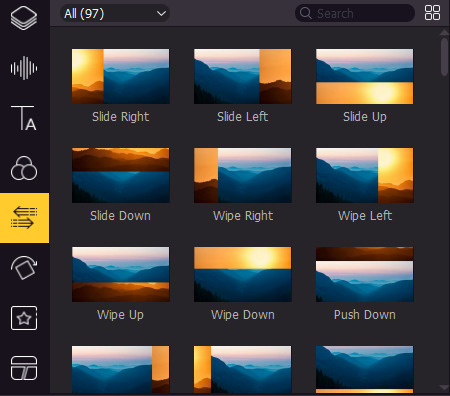
Task: Open the Effects three-circles panel
Action: click(x=24, y=168)
